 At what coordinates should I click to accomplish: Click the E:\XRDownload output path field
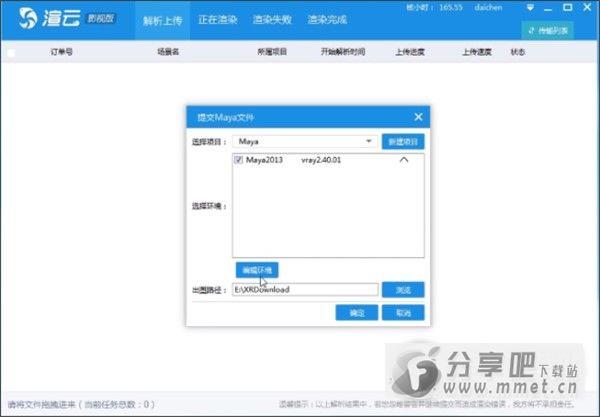[x=305, y=290]
